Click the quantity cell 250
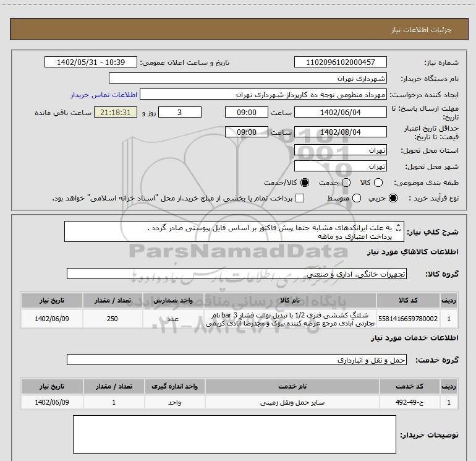 coord(113,319)
